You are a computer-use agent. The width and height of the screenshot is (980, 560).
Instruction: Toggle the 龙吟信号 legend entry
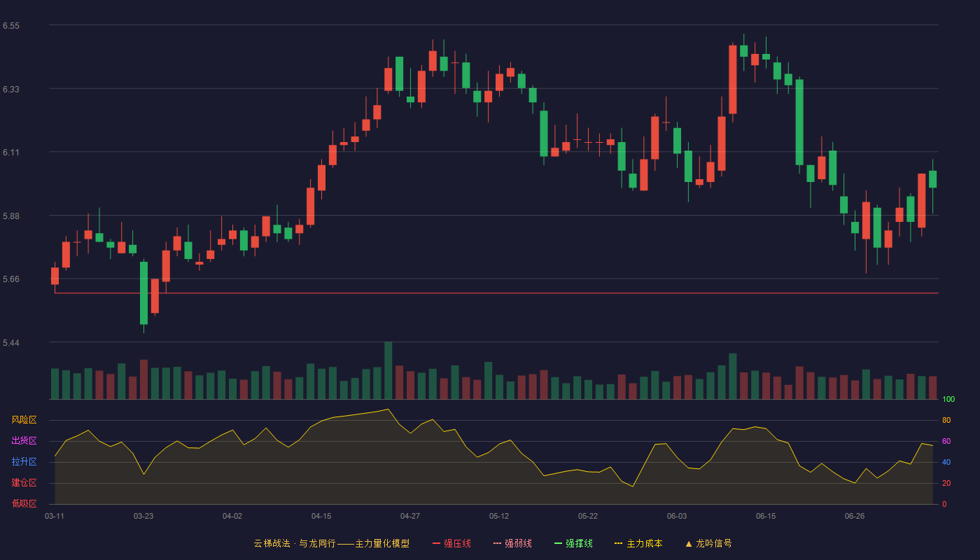(708, 543)
